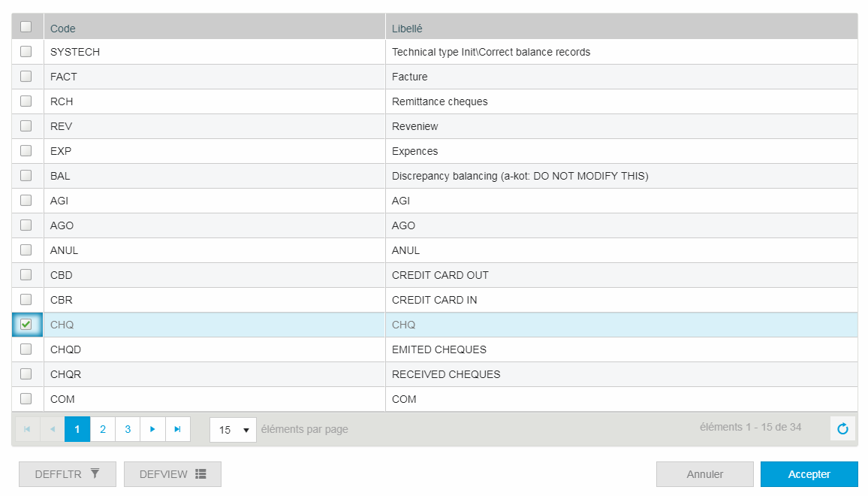Screen dimensions: 868x496
Task: Switch to page 3
Action: click(128, 429)
